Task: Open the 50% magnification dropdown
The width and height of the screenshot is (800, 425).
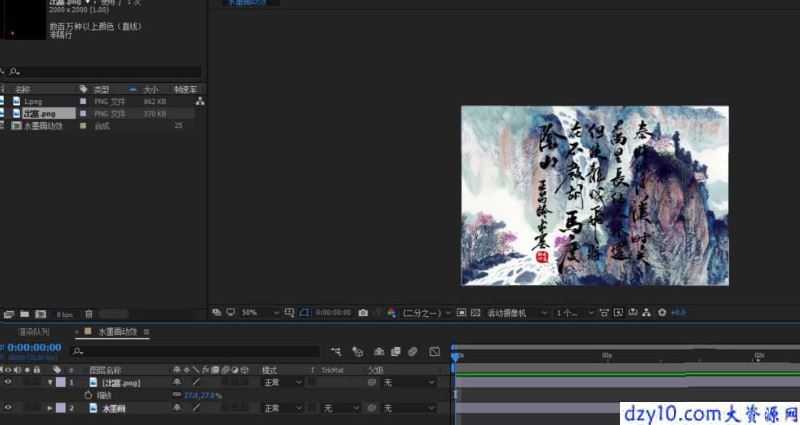Action: 260,313
